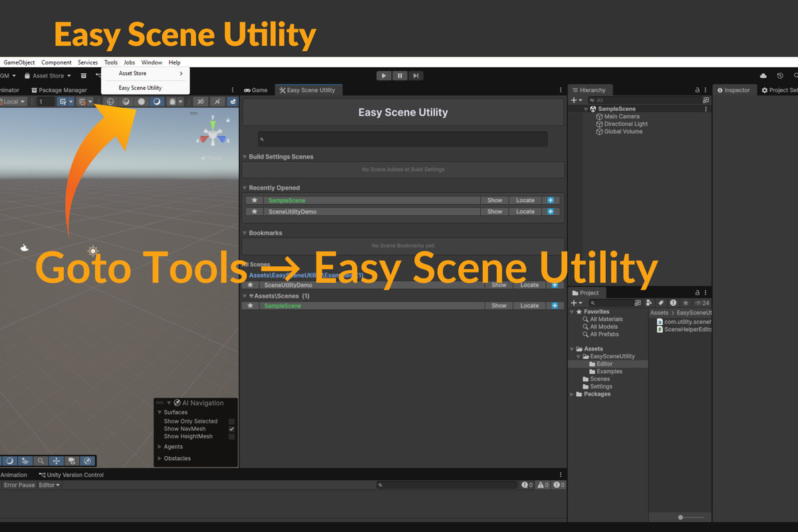
Task: Open the grid snapping settings icon
Action: click(x=90, y=101)
